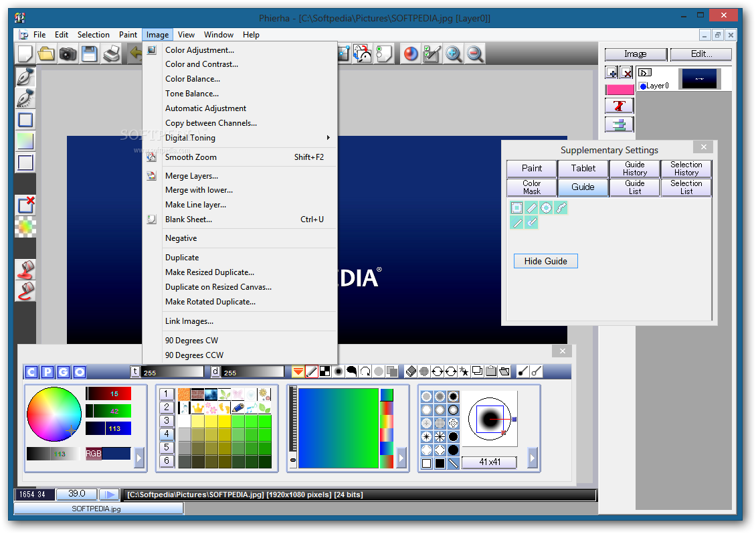
Task: Select the red paint bucket tool
Action: (x=25, y=270)
